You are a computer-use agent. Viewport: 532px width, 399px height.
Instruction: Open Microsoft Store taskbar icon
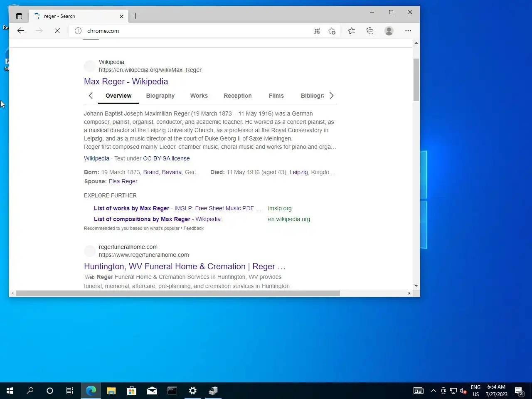pyautogui.click(x=131, y=391)
